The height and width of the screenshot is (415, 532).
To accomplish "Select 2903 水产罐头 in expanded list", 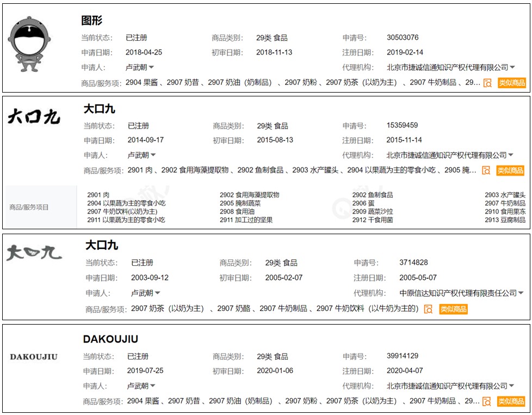I will (x=505, y=195).
